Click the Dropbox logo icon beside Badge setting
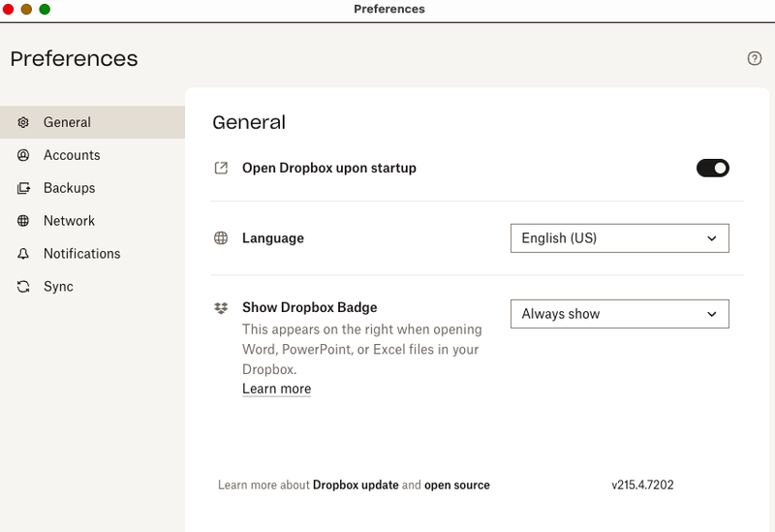 tap(221, 308)
